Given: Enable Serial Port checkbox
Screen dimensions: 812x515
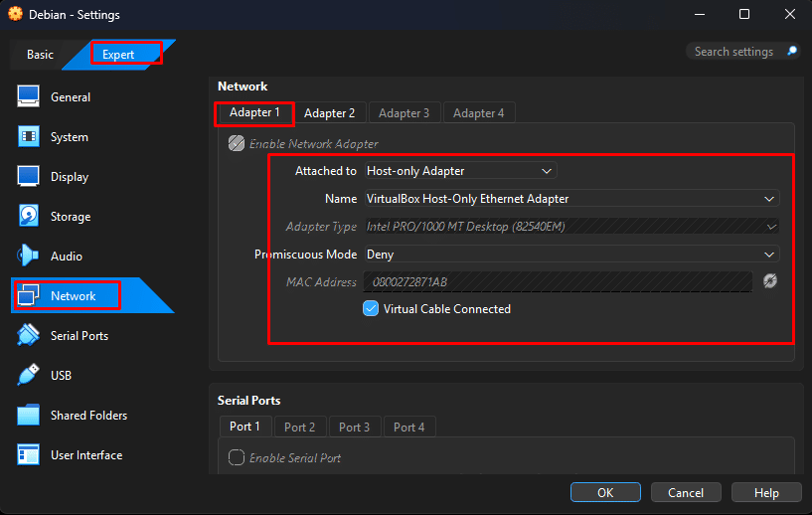Looking at the screenshot, I should 237,457.
